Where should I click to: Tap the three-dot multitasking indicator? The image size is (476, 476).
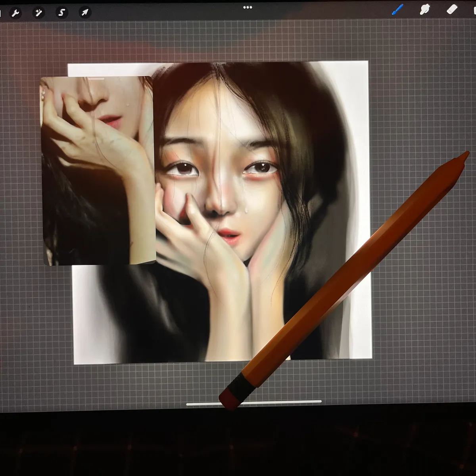point(248,7)
